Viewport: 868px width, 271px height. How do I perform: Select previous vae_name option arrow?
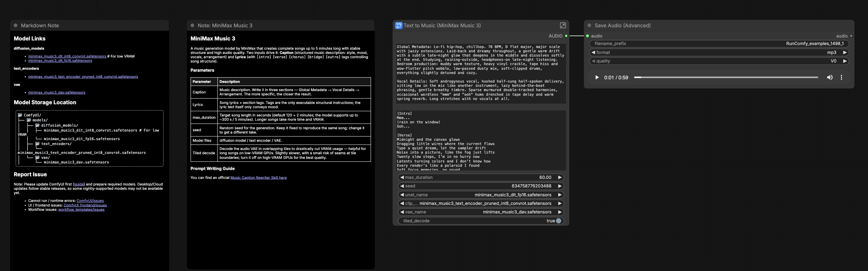click(x=402, y=212)
